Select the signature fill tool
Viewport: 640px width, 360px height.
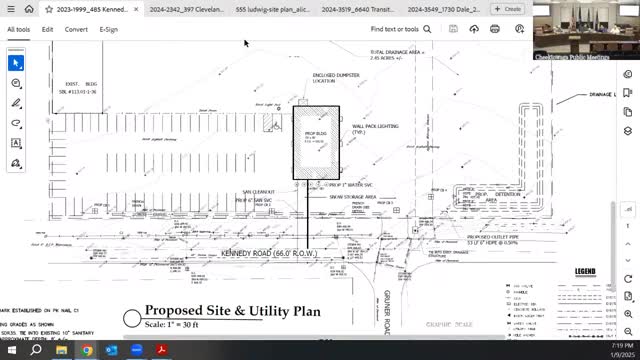pyautogui.click(x=16, y=163)
